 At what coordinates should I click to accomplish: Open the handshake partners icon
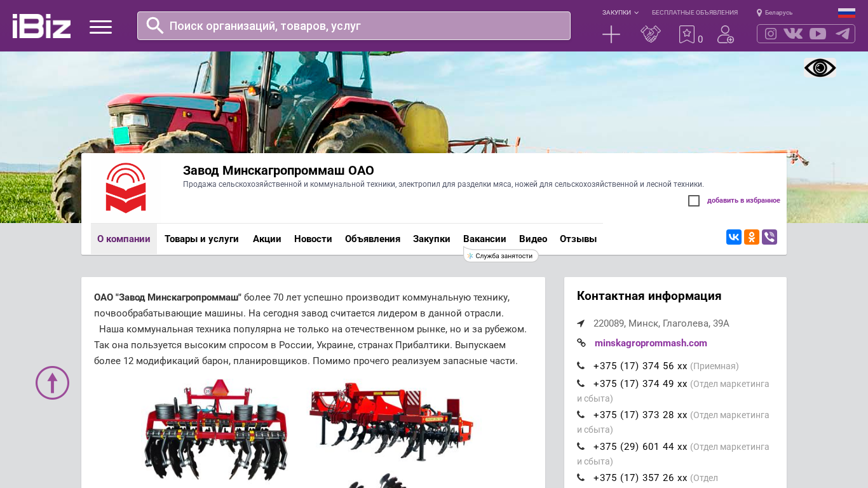(651, 34)
